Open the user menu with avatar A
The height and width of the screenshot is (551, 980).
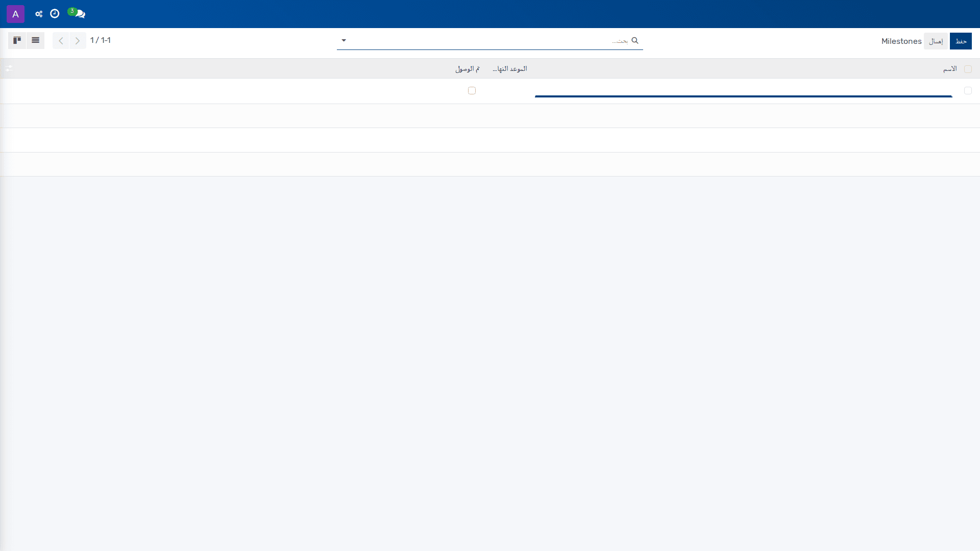coord(15,14)
